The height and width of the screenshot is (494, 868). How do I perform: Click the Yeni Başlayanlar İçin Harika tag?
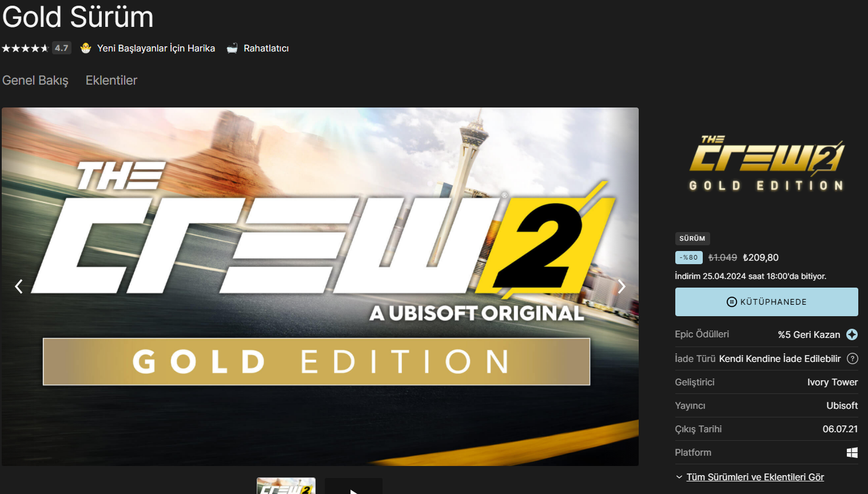click(156, 48)
